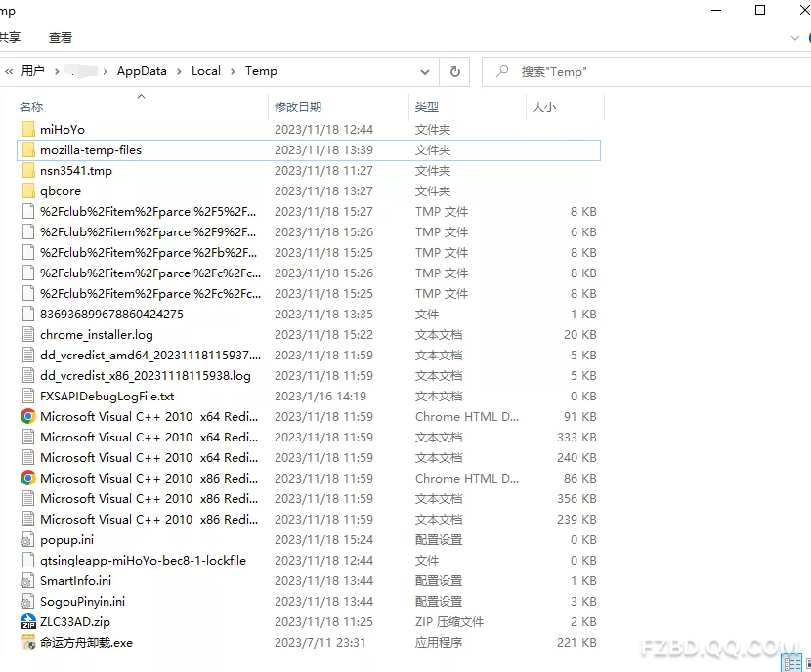Select SogouPinyin.ini file name
Viewport: 811px width, 672px height.
coord(82,601)
